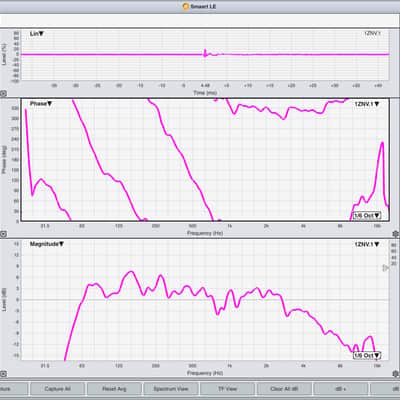Open the Magnitude plot type dropdown

tap(47, 244)
